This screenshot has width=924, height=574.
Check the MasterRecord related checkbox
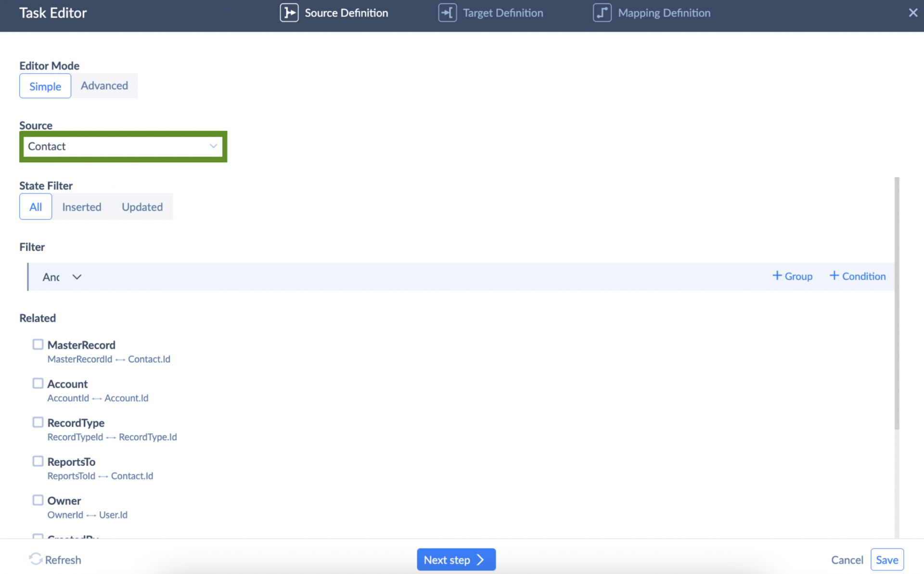pos(38,344)
